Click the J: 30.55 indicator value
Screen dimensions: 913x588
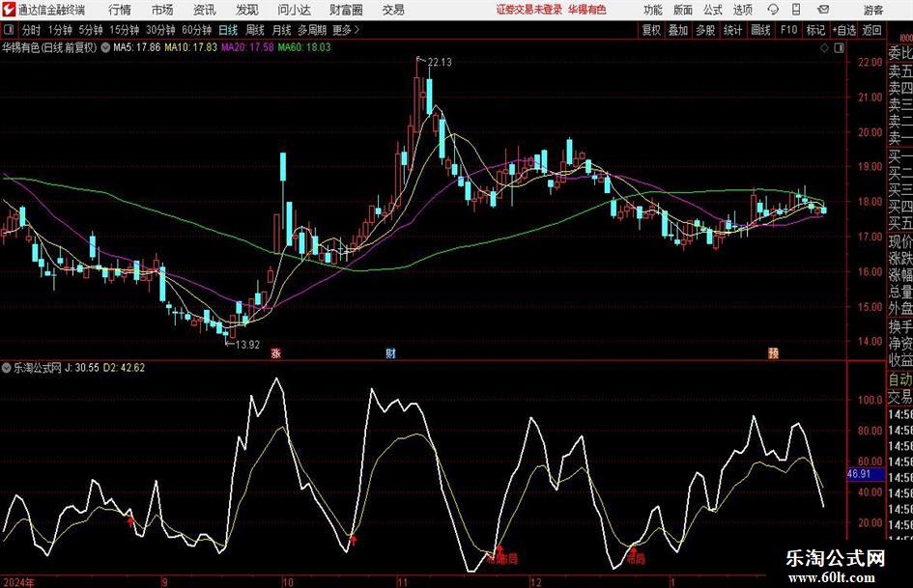pos(81,368)
